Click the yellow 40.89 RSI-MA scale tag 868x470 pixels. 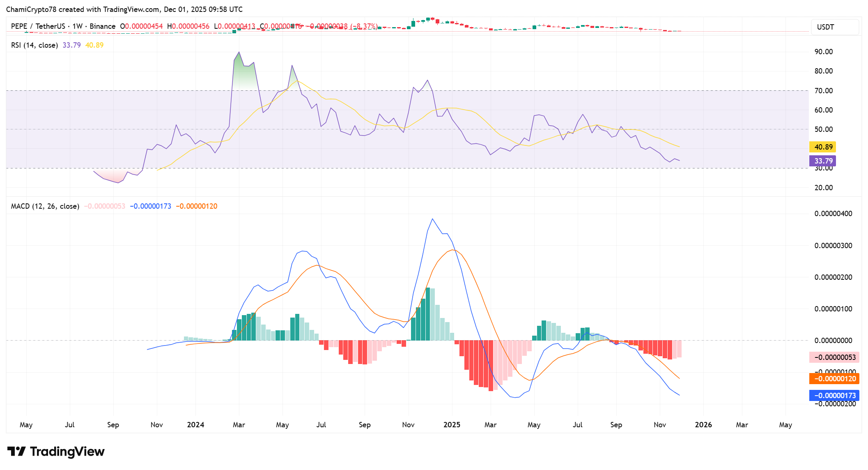coord(822,147)
